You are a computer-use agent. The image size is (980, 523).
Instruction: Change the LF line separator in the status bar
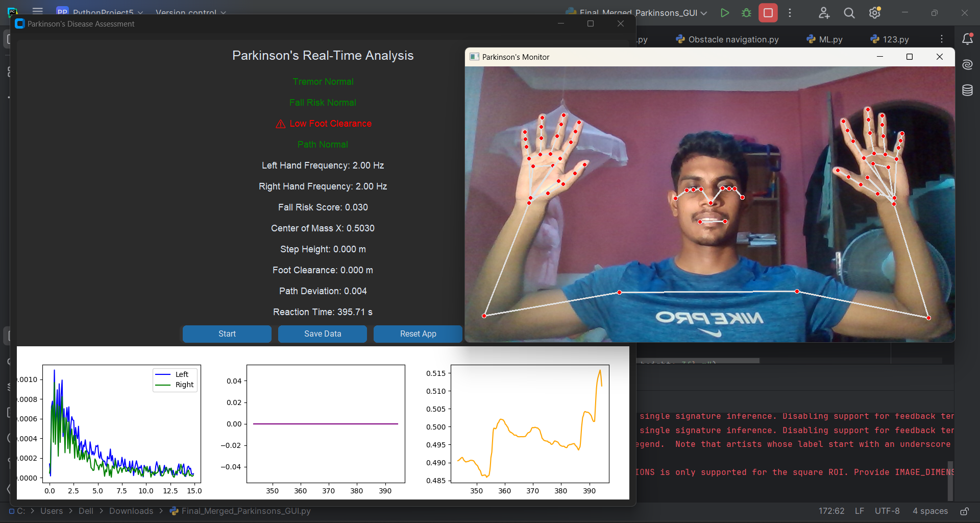pyautogui.click(x=860, y=511)
